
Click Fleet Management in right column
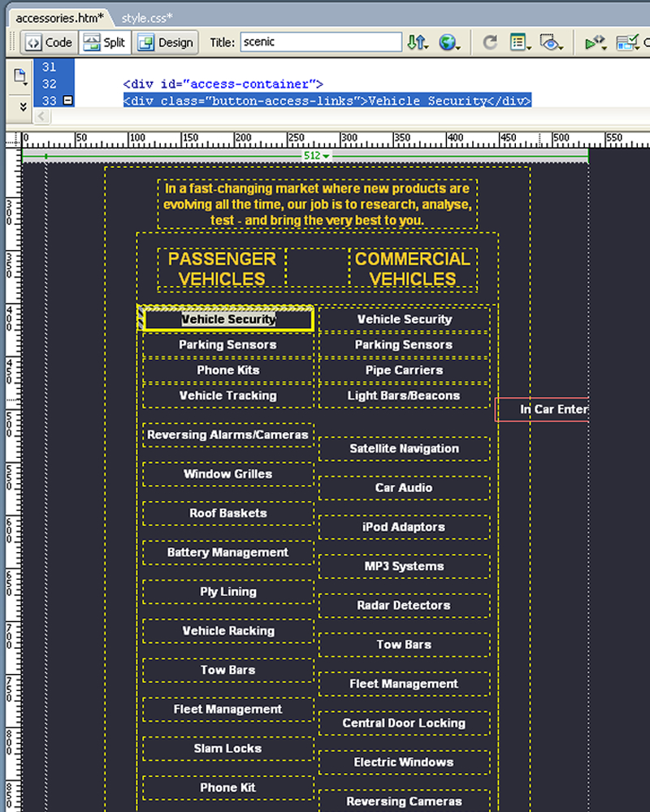pyautogui.click(x=405, y=684)
